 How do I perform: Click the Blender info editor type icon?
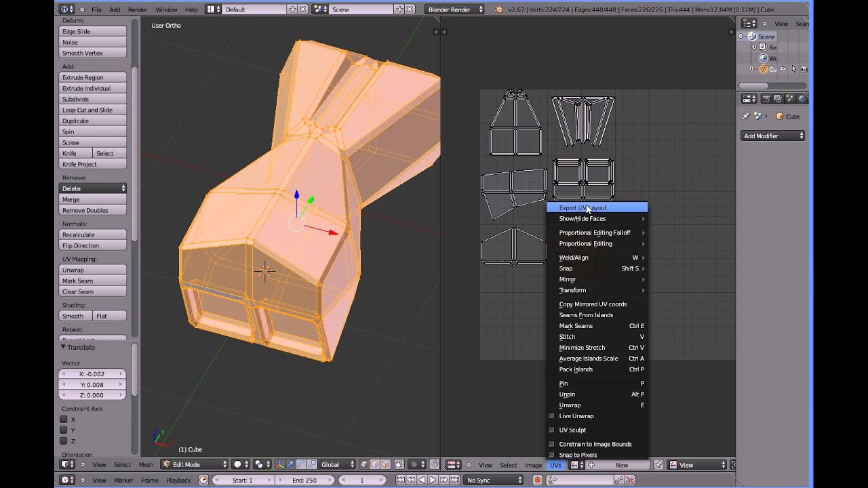pyautogui.click(x=67, y=9)
